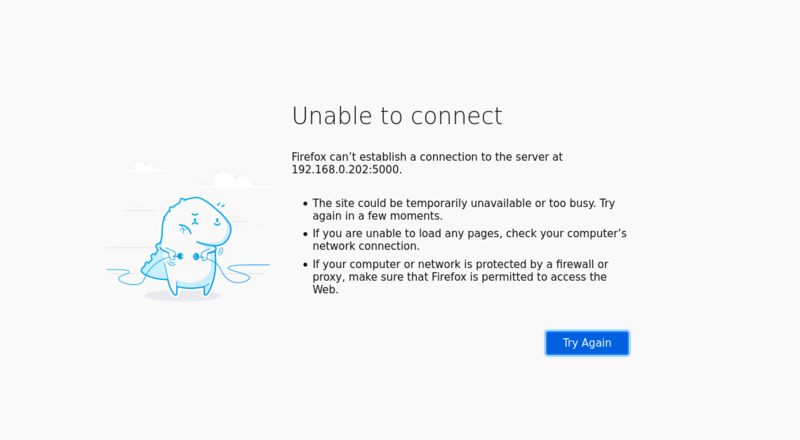
Task: Click the word "Web." ending the list
Action: click(x=326, y=290)
